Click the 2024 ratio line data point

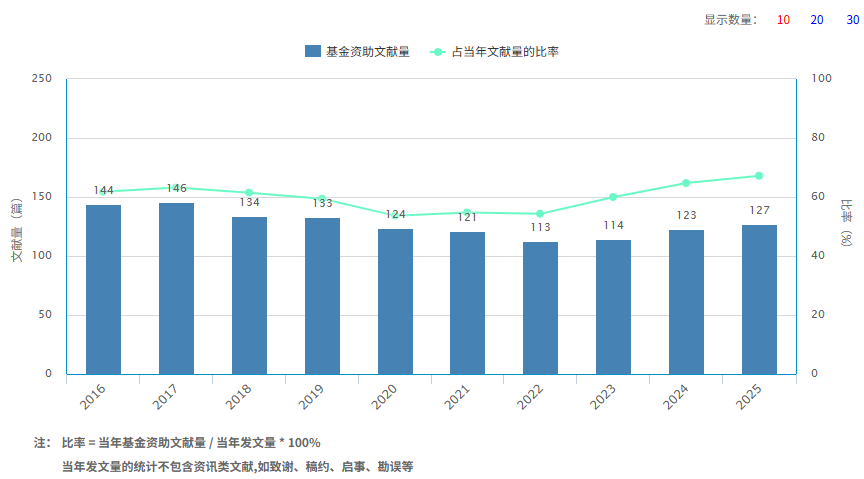point(686,183)
